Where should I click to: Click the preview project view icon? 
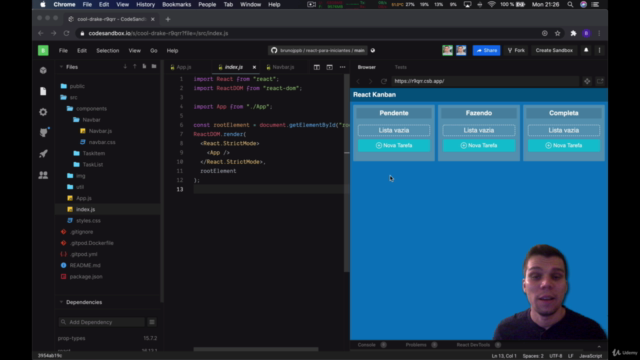tap(587, 81)
